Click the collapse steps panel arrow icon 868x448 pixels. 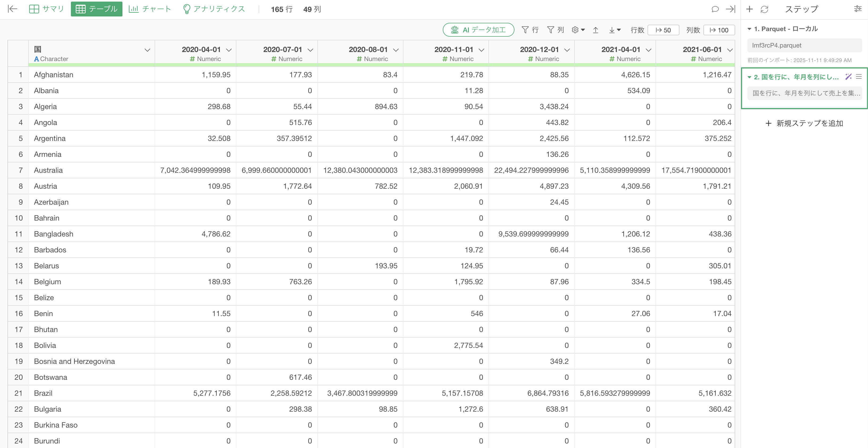(730, 9)
